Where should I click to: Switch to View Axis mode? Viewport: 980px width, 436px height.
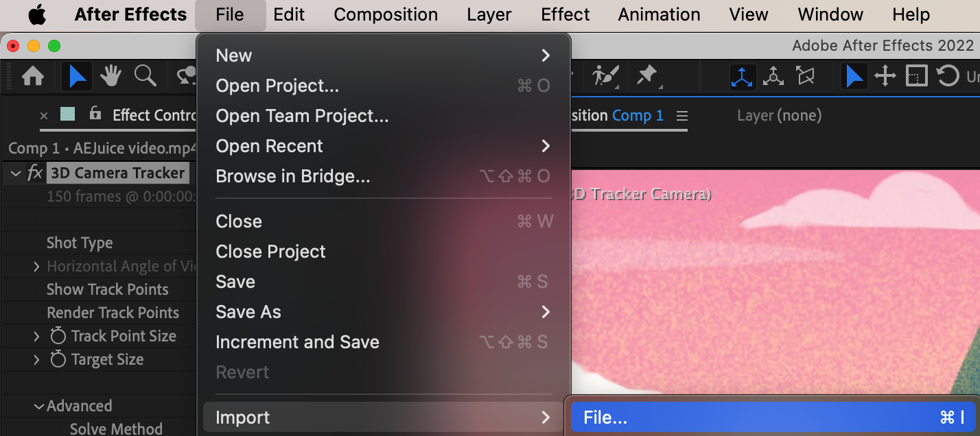[x=805, y=76]
